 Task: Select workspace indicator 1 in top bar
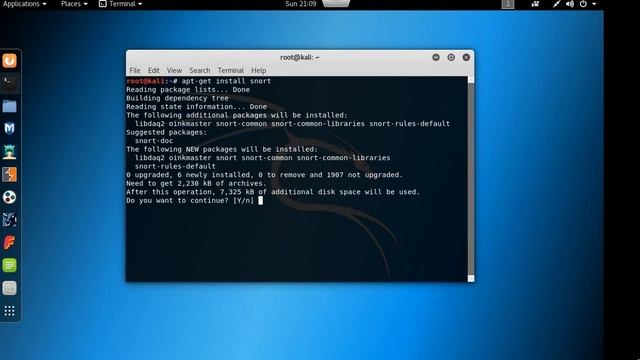point(508,4)
